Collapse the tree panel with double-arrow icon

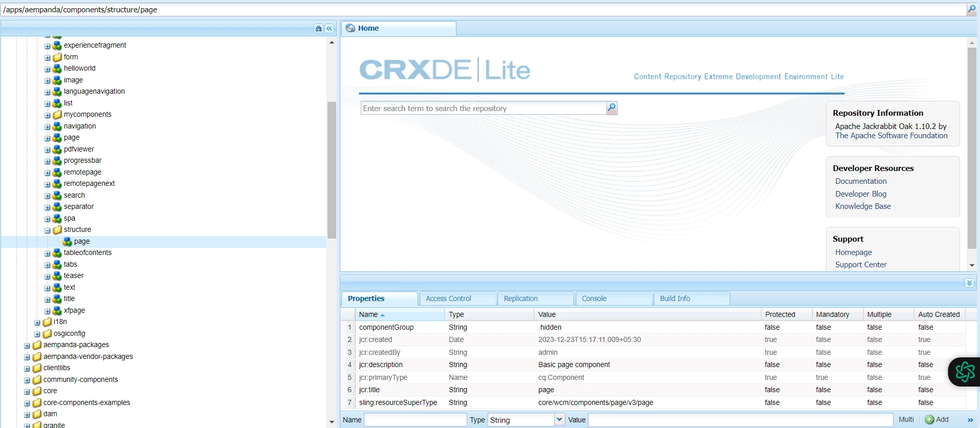330,29
